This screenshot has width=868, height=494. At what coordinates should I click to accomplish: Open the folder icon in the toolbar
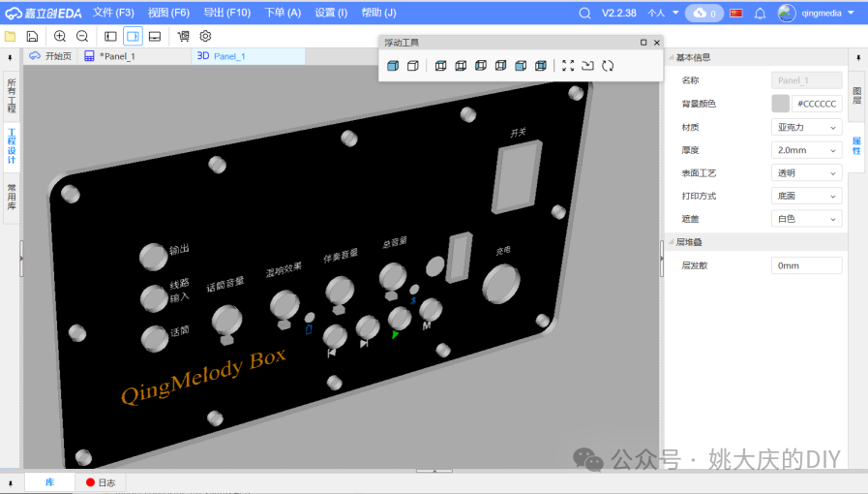tap(10, 37)
